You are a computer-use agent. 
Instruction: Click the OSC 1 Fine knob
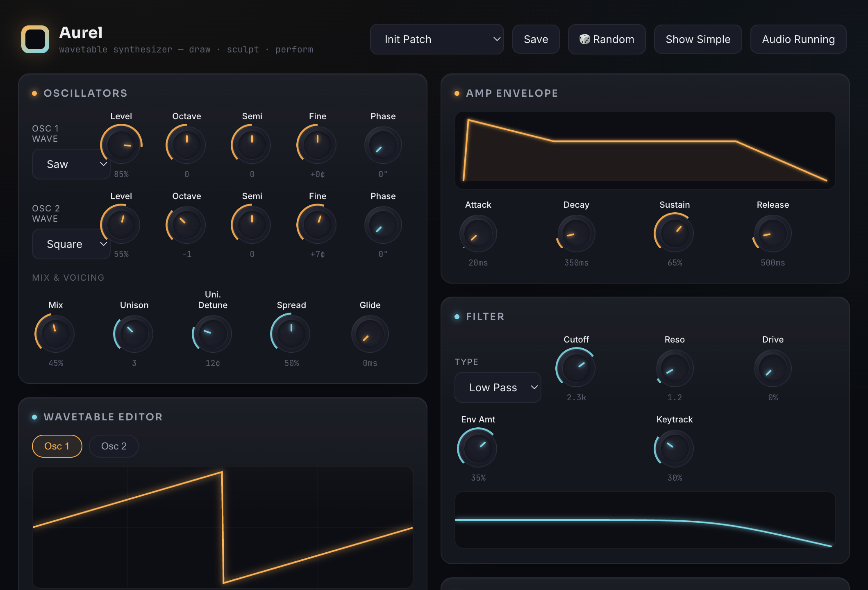(x=318, y=145)
